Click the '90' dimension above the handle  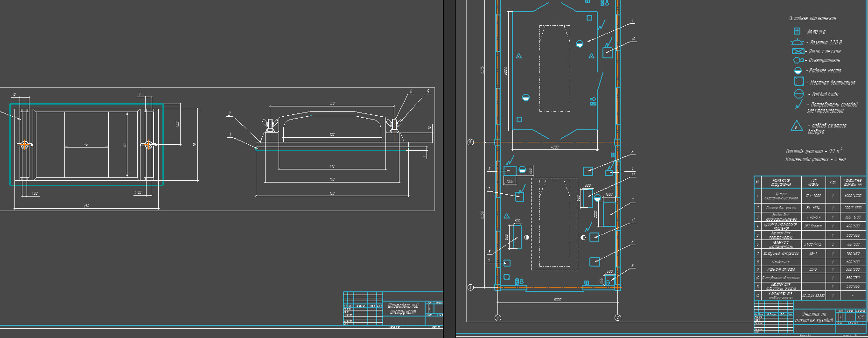332,103
